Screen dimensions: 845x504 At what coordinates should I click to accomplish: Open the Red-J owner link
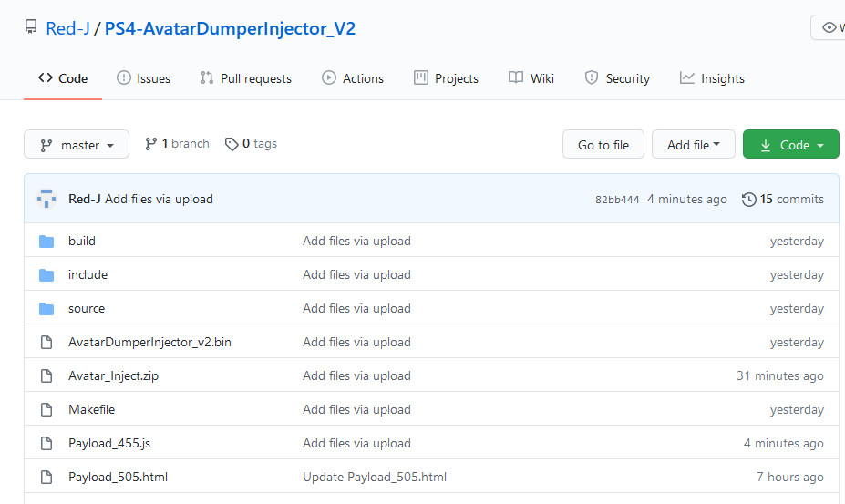67,28
